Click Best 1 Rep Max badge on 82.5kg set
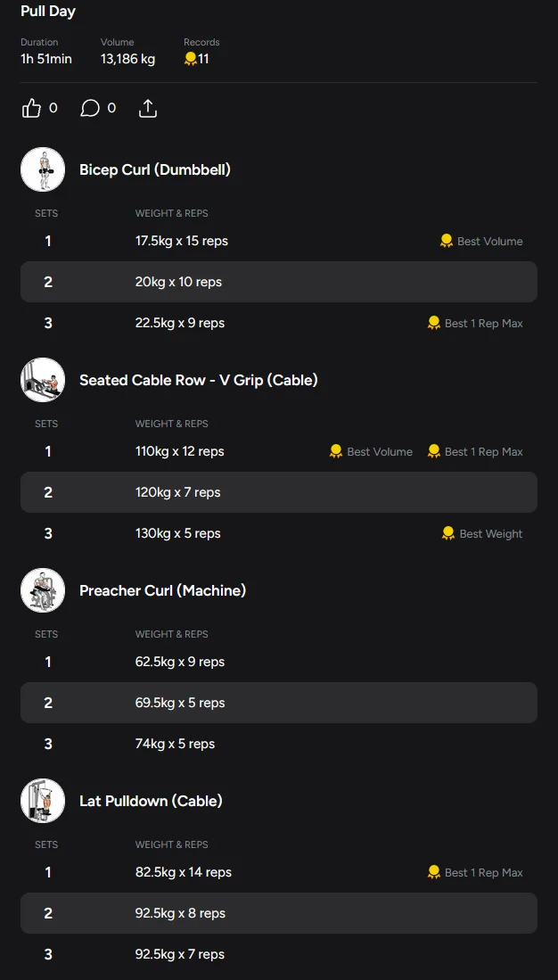The width and height of the screenshot is (558, 980). tap(434, 872)
